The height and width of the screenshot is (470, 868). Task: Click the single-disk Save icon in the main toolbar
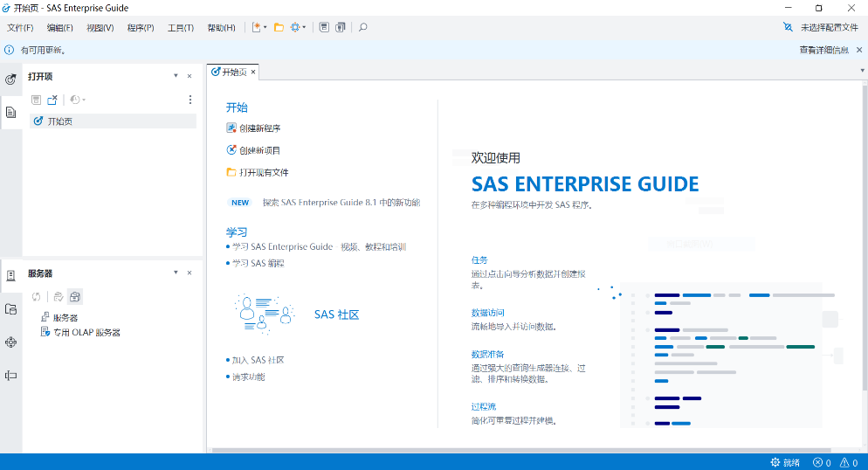[x=324, y=27]
